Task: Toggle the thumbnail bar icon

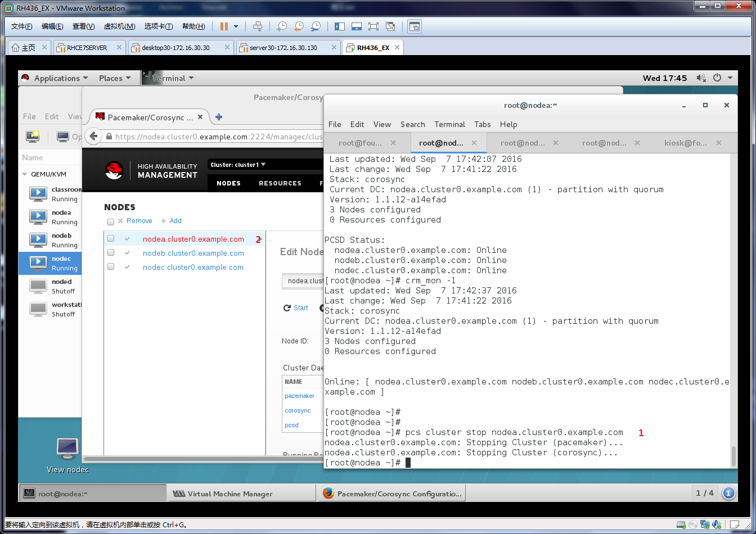Action: 356,26
